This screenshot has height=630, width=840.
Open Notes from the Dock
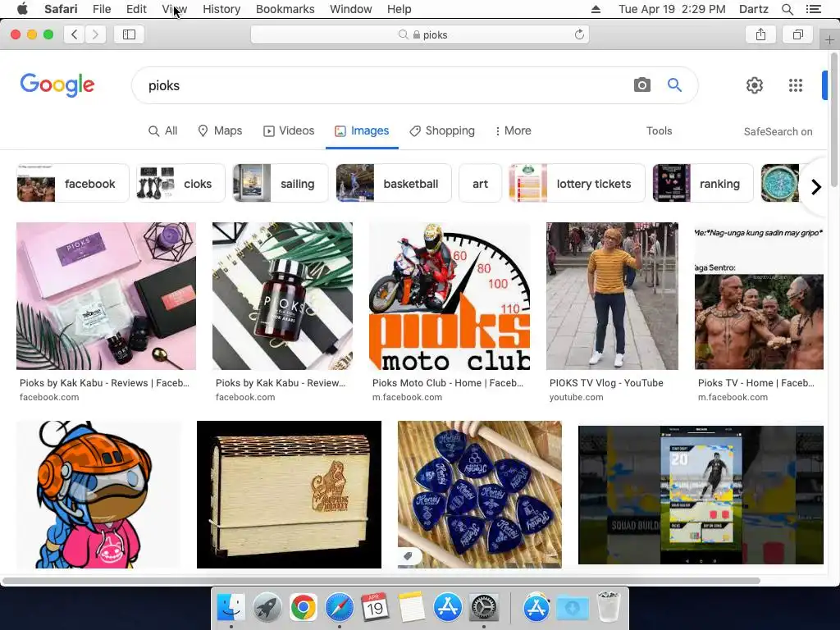(412, 608)
